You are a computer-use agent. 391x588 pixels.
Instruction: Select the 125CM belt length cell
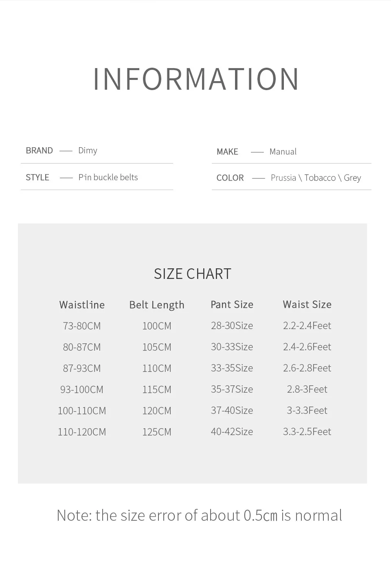pyautogui.click(x=157, y=432)
